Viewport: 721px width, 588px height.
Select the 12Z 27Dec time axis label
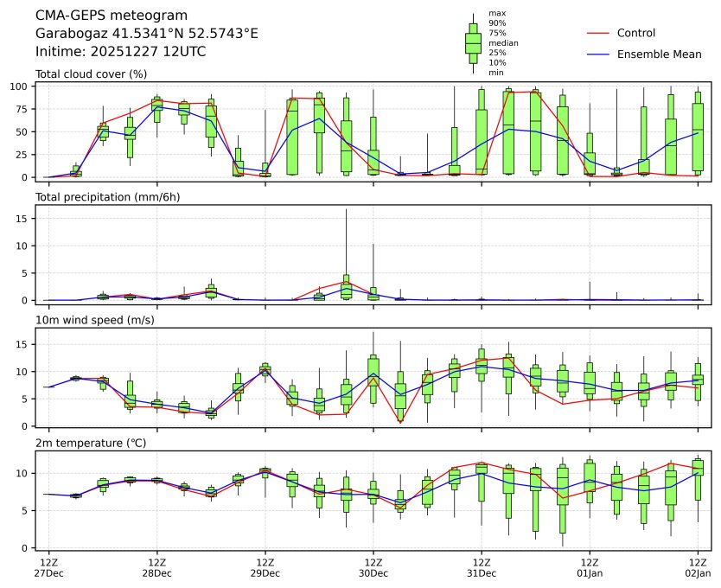tap(48, 567)
